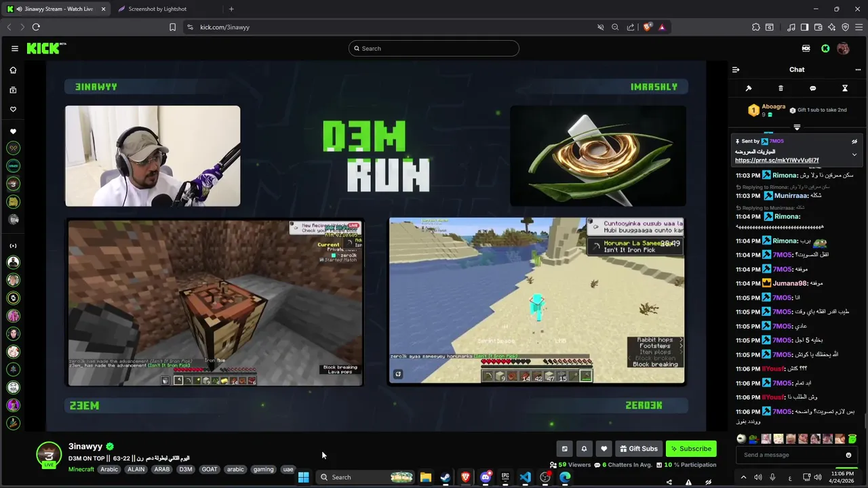Toggle the muted site audio icon
The width and height of the screenshot is (868, 488).
point(600,27)
